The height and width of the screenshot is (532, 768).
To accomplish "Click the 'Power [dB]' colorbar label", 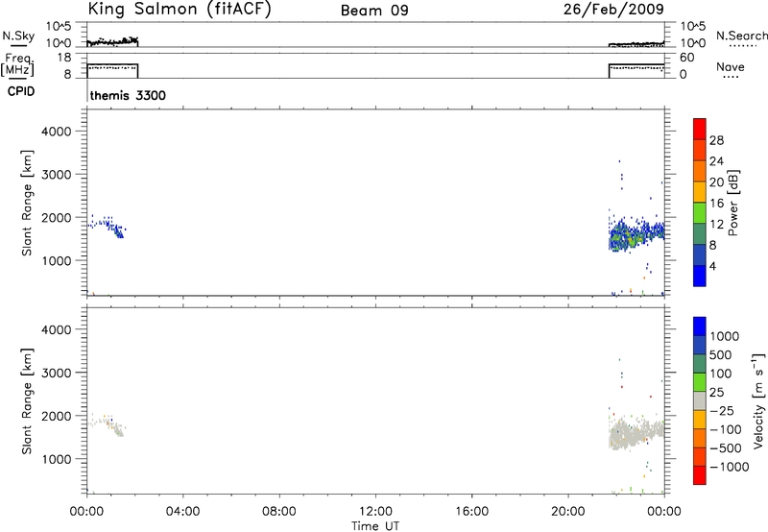I will 732,203.
